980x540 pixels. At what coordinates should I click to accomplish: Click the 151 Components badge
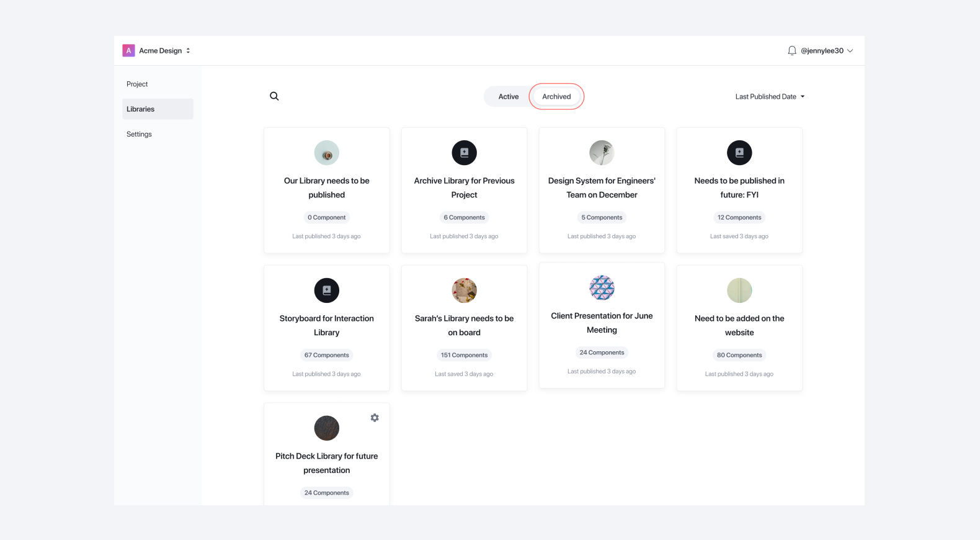[x=465, y=356]
